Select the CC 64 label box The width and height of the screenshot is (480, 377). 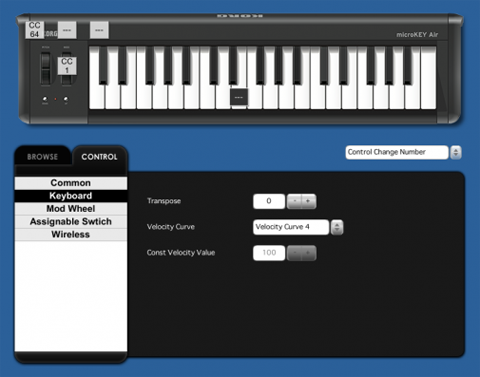[35, 30]
